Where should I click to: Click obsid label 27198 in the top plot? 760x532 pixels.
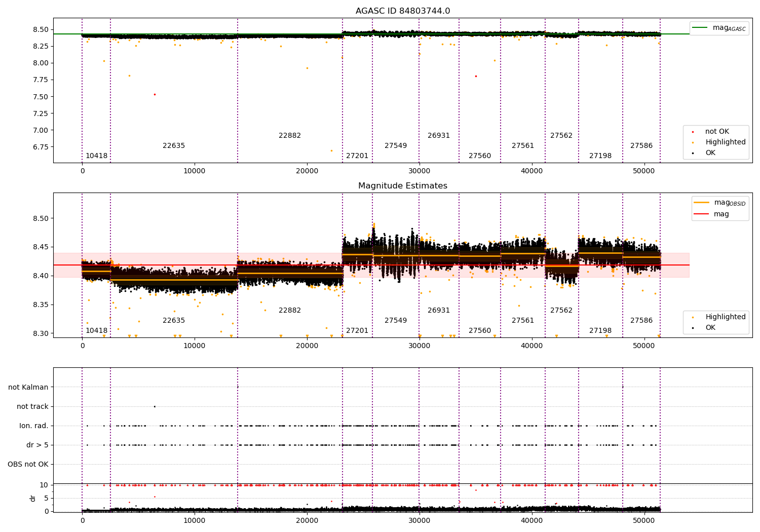pyautogui.click(x=600, y=156)
